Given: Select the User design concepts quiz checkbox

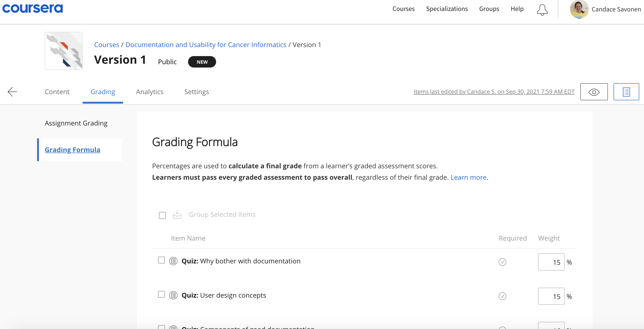Looking at the screenshot, I should coord(161,295).
